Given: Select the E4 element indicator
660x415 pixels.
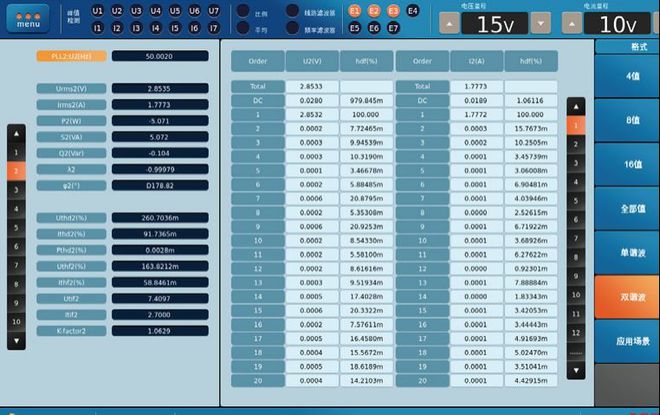Looking at the screenshot, I should click(413, 11).
